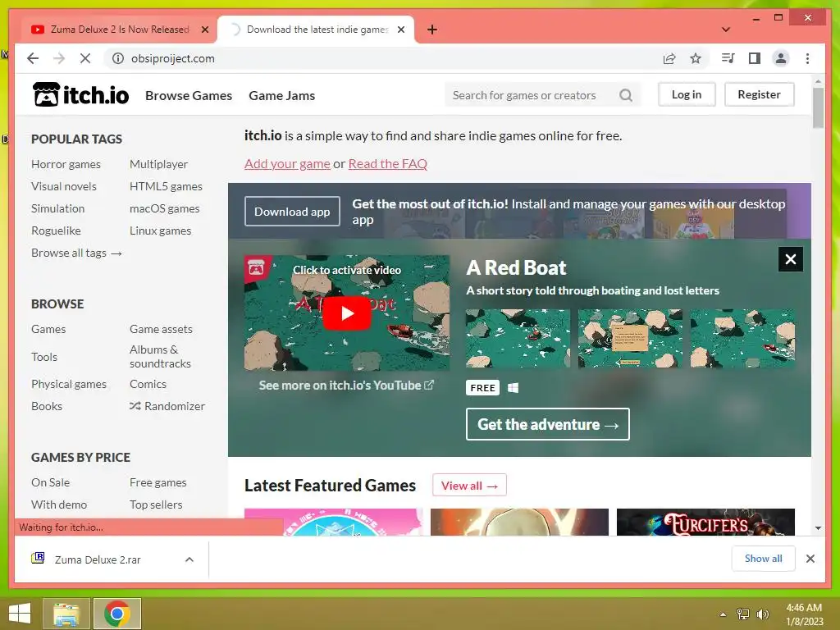The width and height of the screenshot is (840, 630).
Task: Click the itch.io logo
Action: pos(81,95)
